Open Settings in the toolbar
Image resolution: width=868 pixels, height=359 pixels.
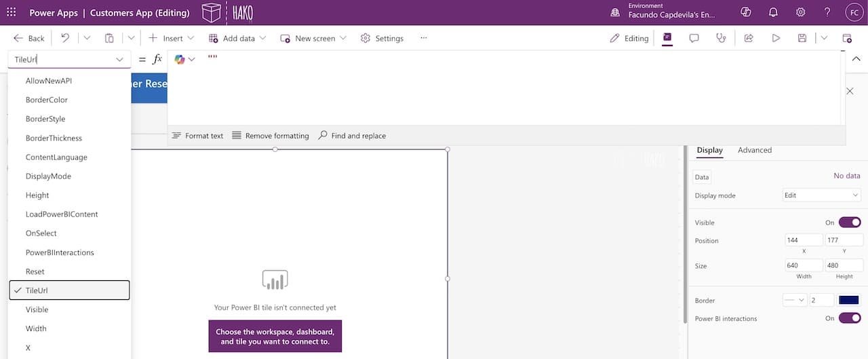(x=382, y=38)
